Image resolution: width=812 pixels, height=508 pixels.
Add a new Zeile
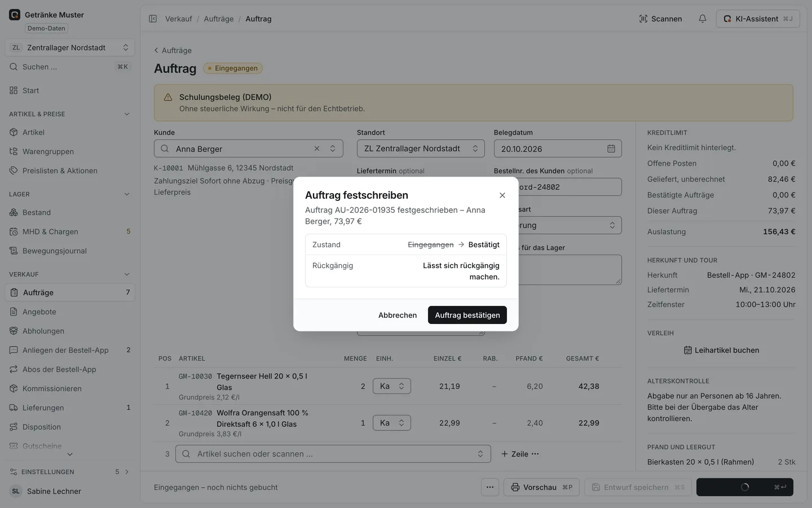[x=515, y=454]
